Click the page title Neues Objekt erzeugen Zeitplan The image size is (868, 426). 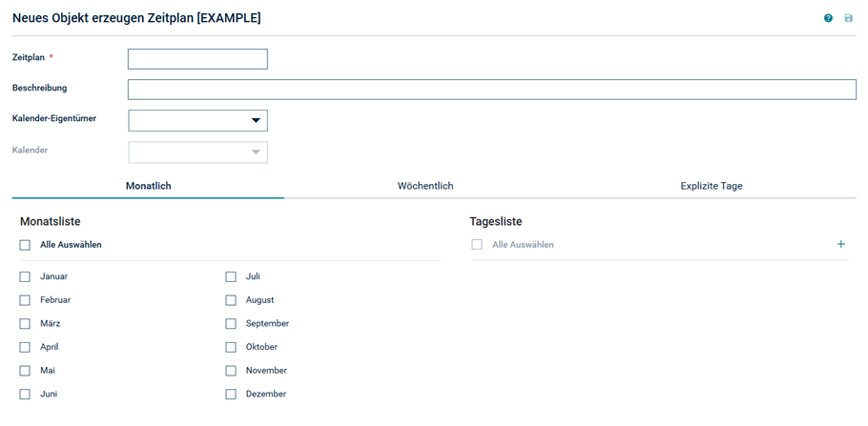(x=136, y=18)
